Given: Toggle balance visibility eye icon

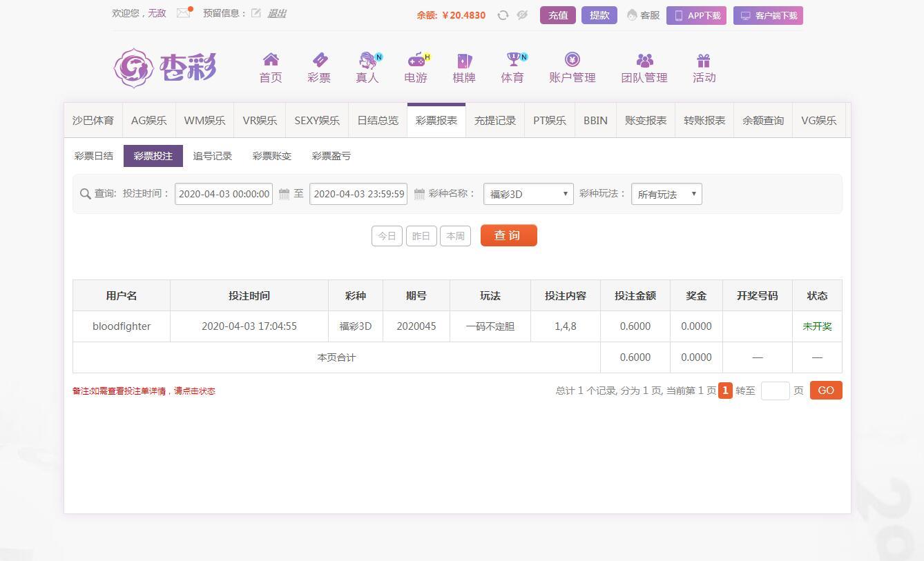Looking at the screenshot, I should (x=522, y=15).
